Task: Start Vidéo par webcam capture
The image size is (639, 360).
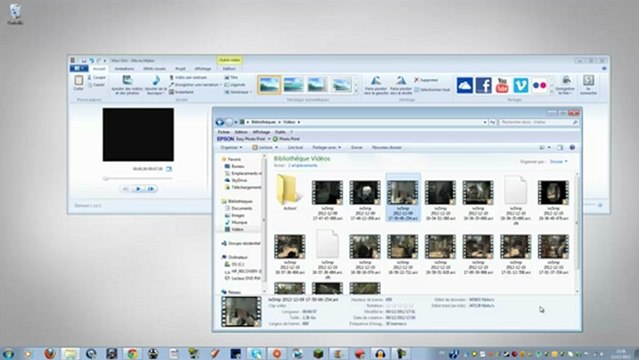Action: pos(188,77)
